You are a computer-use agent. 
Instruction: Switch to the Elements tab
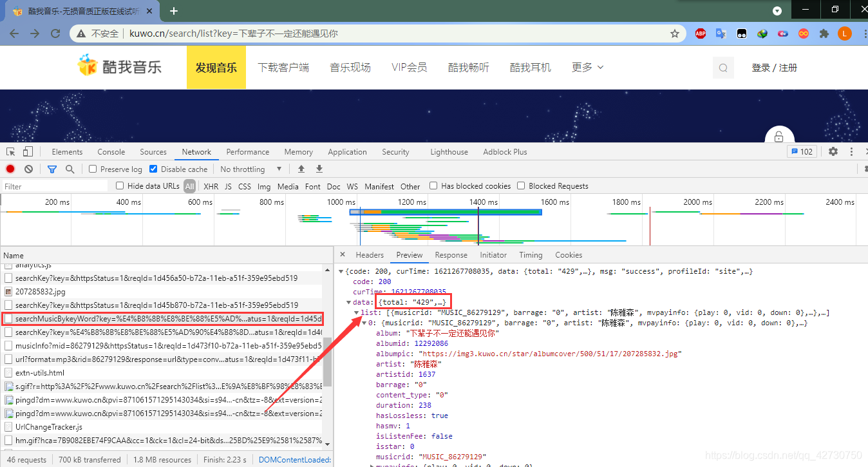pyautogui.click(x=67, y=152)
